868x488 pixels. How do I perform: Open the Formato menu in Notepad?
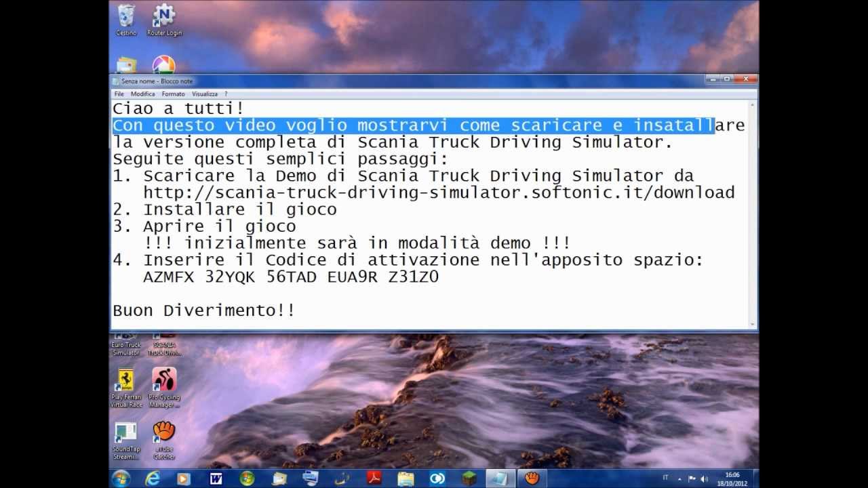(x=173, y=94)
